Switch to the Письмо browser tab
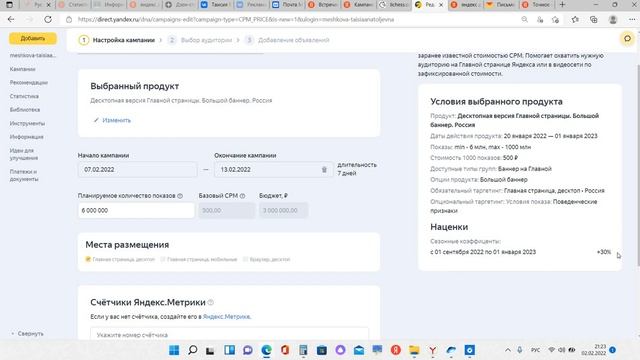Screen dimensions: 640x360 click(x=501, y=5)
